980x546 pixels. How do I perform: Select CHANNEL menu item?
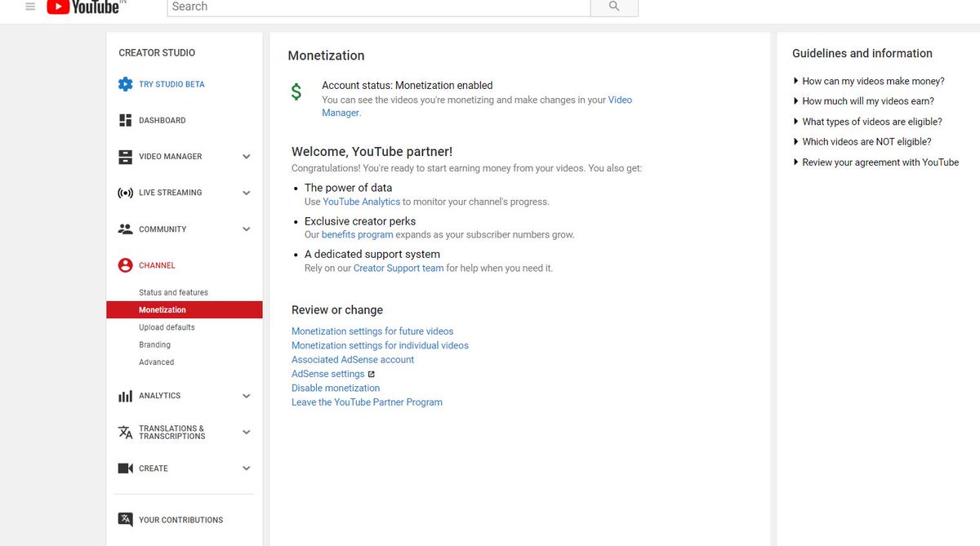tap(157, 265)
